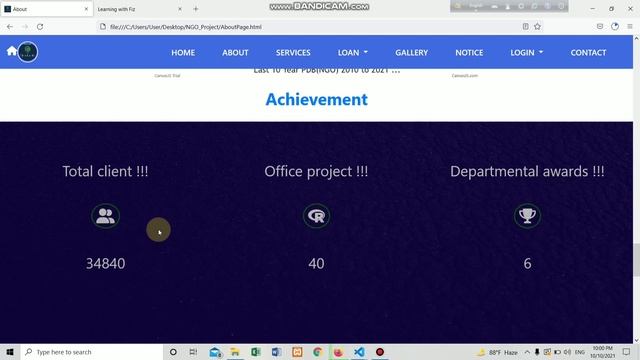Screen dimensions: 640x360
Task: Reload the current page
Action: (40, 27)
